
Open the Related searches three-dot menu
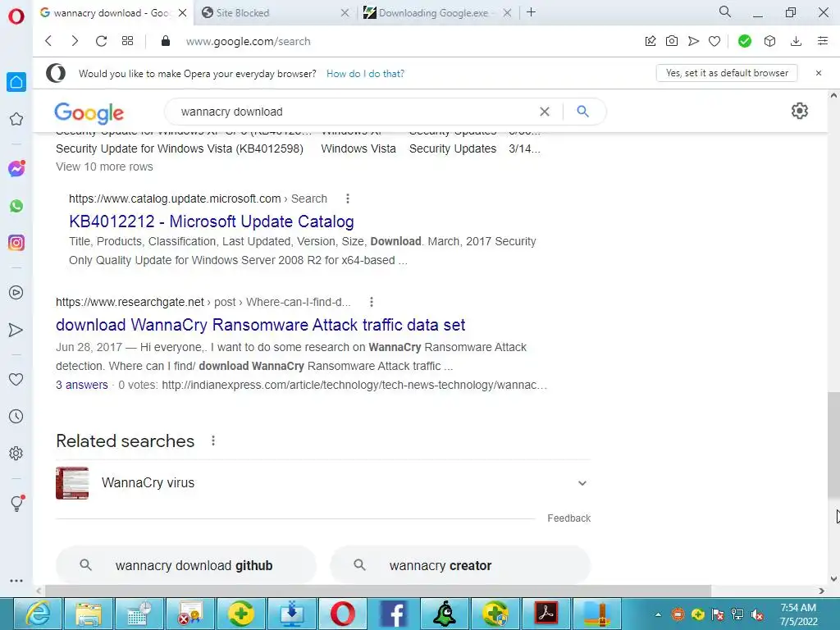(213, 441)
